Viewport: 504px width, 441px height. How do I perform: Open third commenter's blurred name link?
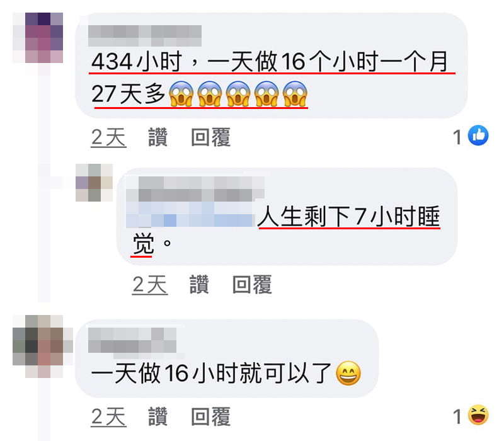tap(132, 340)
